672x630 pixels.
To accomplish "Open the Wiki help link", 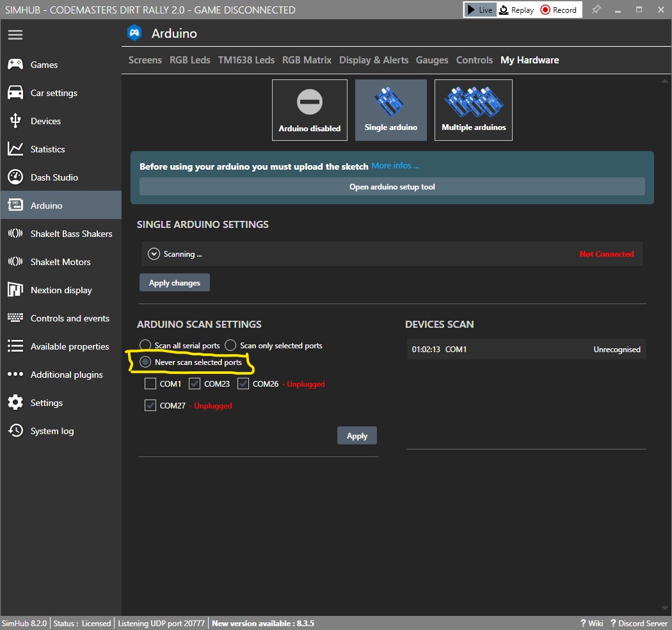I will 592,623.
